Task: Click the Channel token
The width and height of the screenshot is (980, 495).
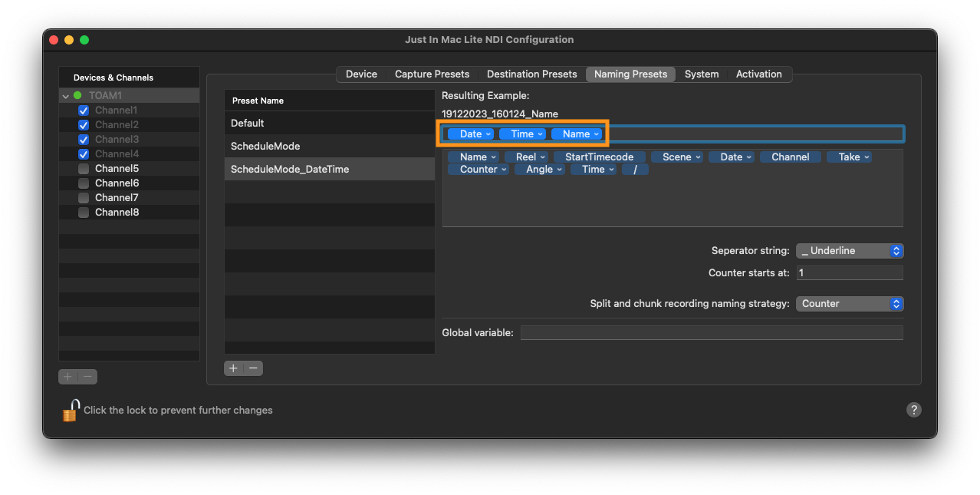Action: click(791, 157)
